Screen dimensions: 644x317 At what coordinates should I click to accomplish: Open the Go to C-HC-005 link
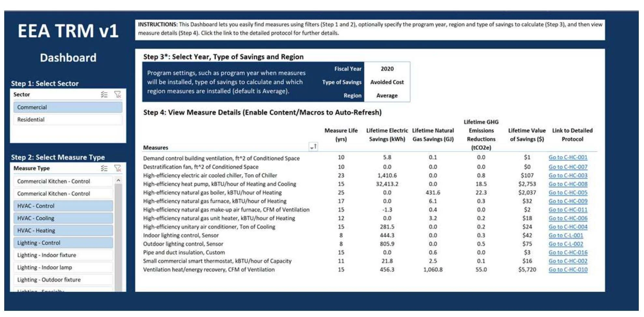[568, 193]
